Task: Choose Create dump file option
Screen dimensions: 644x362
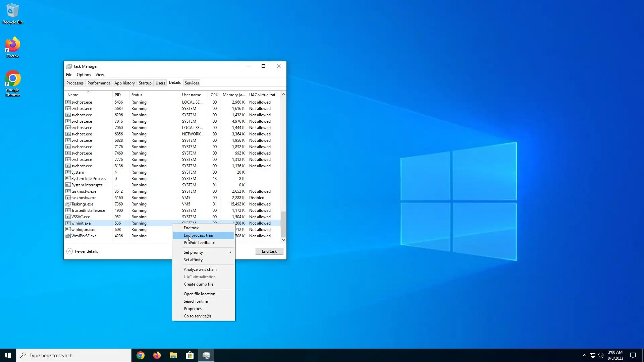Action: pyautogui.click(x=198, y=284)
